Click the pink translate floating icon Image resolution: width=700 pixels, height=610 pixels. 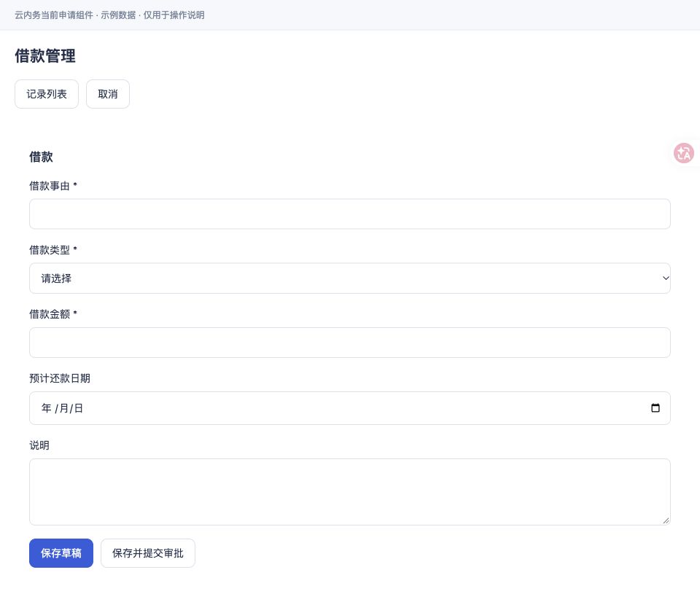tap(683, 153)
